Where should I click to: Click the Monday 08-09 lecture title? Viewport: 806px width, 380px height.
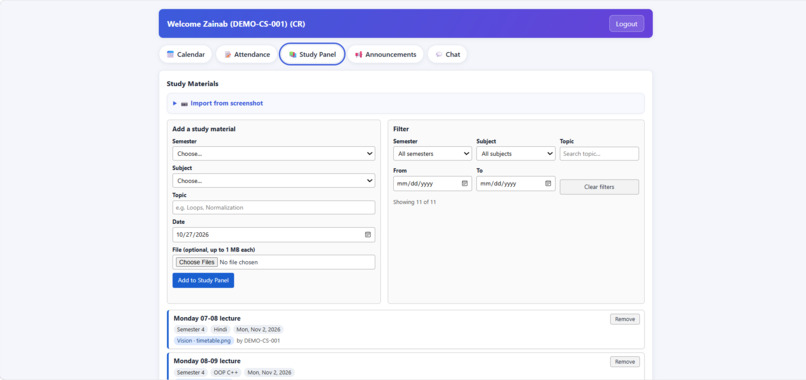point(207,361)
